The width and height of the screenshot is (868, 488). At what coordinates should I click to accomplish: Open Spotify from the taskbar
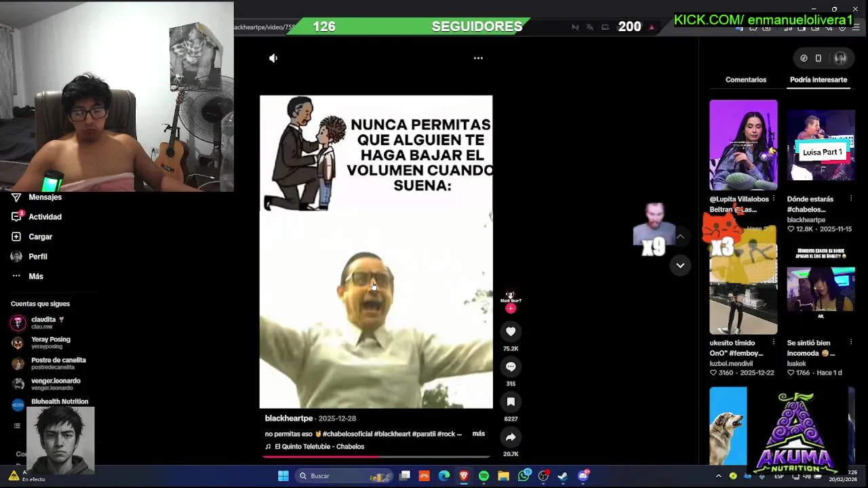pos(484,476)
